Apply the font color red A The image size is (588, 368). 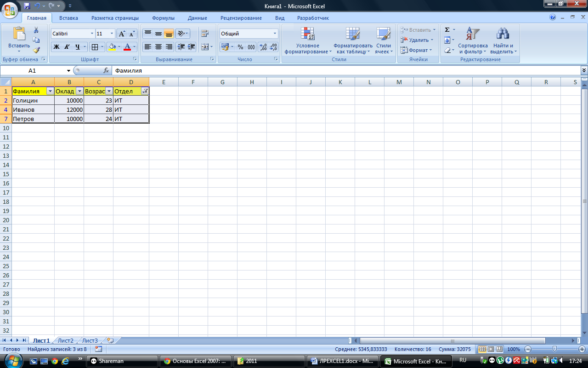[x=127, y=47]
